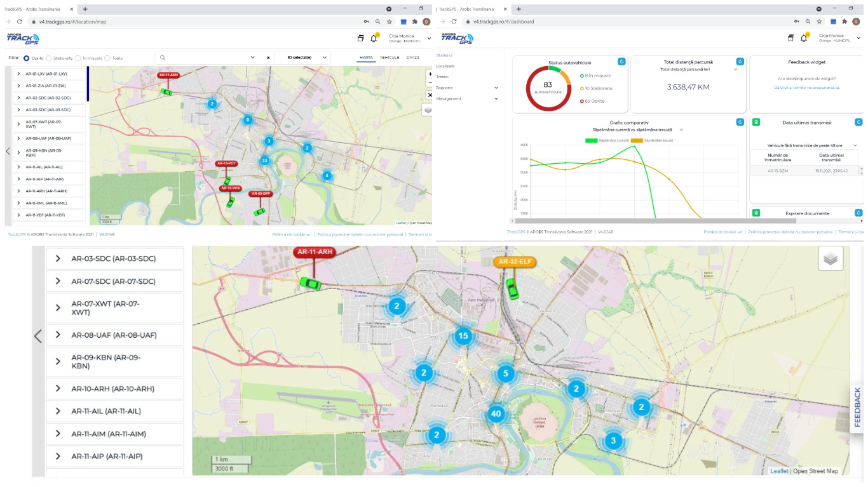
Task: Click green export icon beside Data ultimei transmisii
Action: 756,122
